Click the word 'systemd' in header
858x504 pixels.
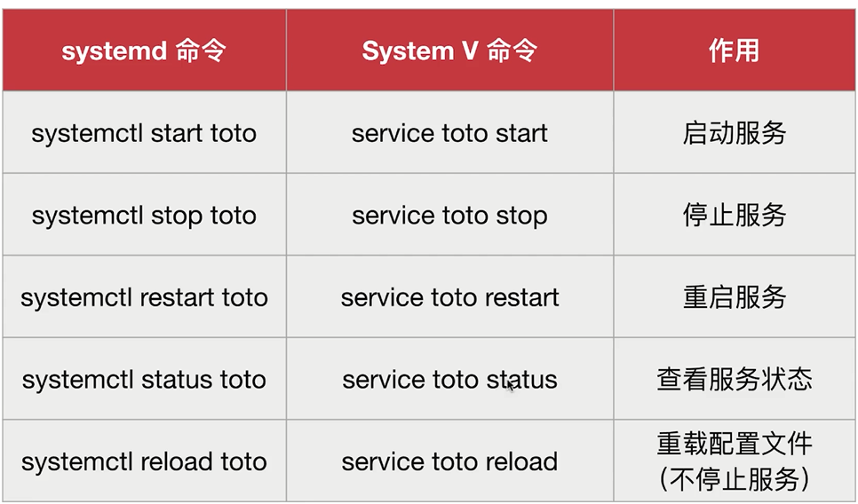click(114, 51)
